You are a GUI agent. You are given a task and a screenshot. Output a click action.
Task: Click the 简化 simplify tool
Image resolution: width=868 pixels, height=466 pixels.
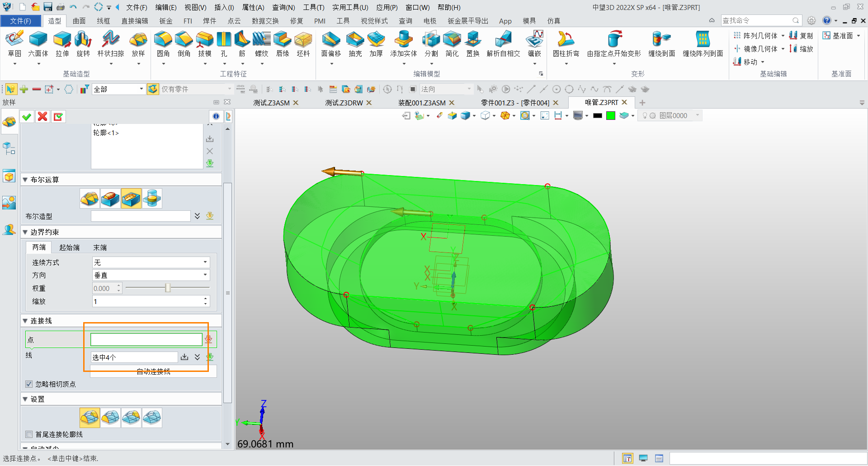452,44
